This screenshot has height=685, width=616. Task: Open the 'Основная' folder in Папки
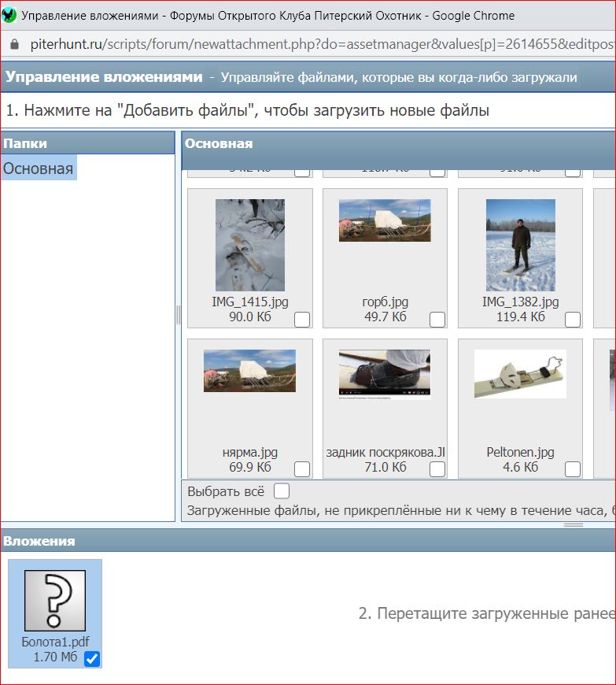[x=39, y=168]
